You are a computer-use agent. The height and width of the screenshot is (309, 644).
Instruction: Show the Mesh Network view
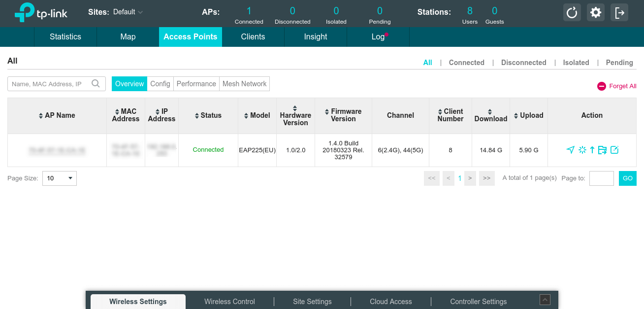(x=244, y=84)
